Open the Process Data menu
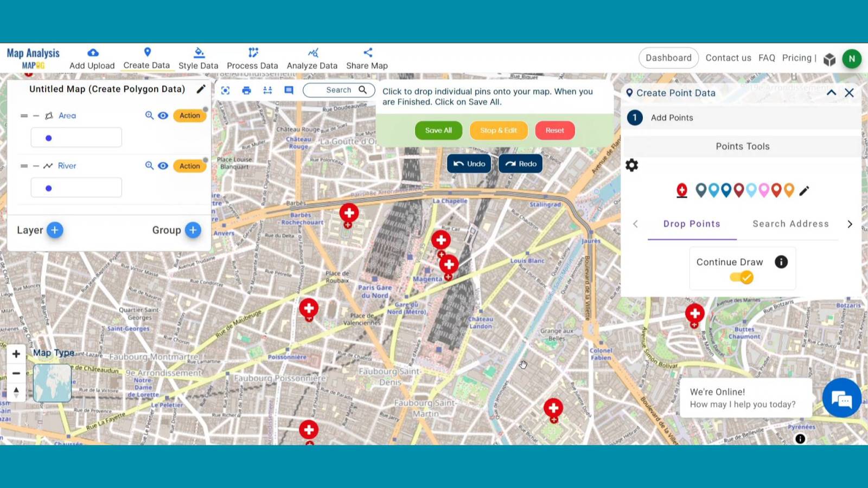868x488 pixels. (252, 59)
